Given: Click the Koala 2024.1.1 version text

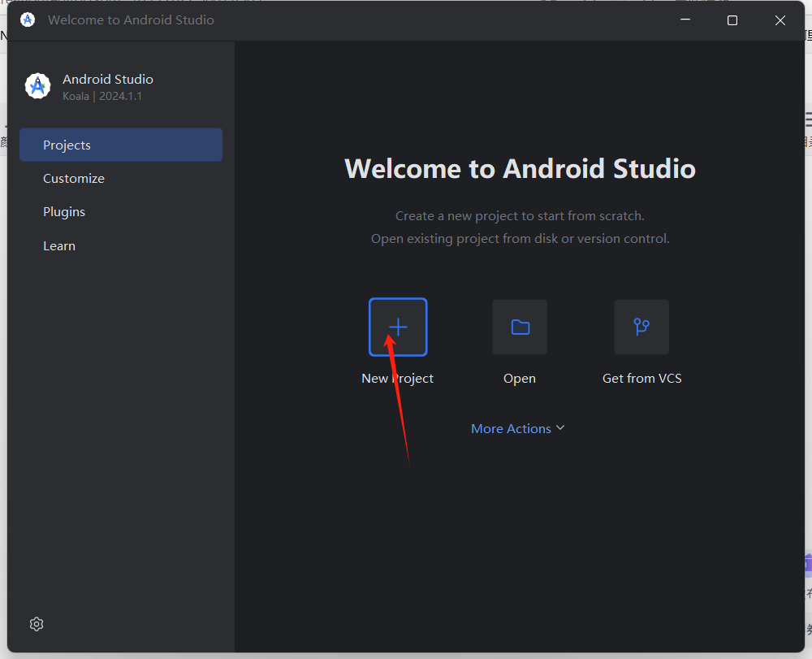Looking at the screenshot, I should tap(102, 96).
